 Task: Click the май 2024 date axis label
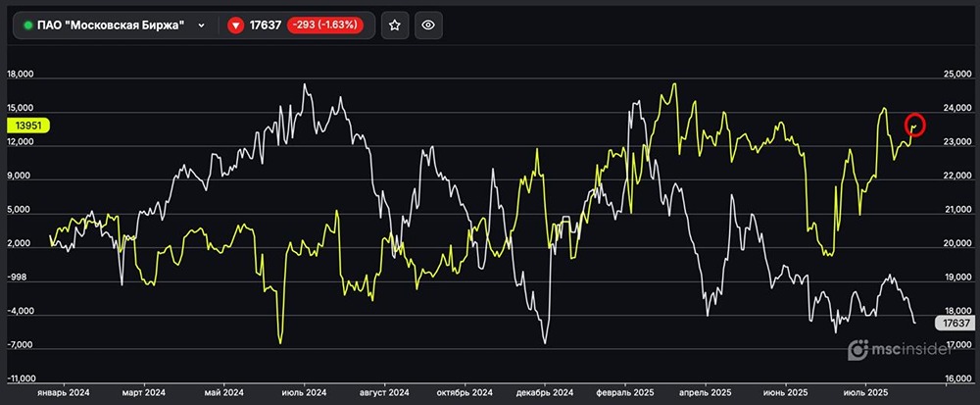click(223, 393)
